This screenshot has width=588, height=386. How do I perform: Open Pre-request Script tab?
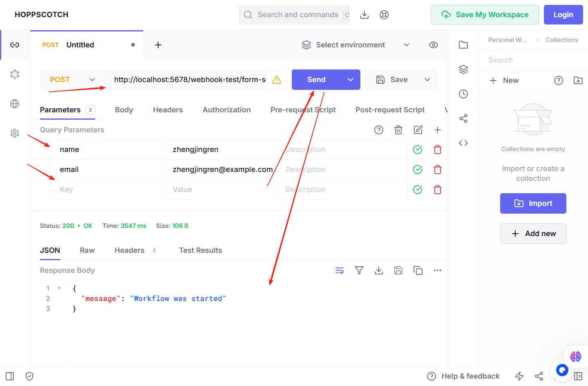(303, 110)
